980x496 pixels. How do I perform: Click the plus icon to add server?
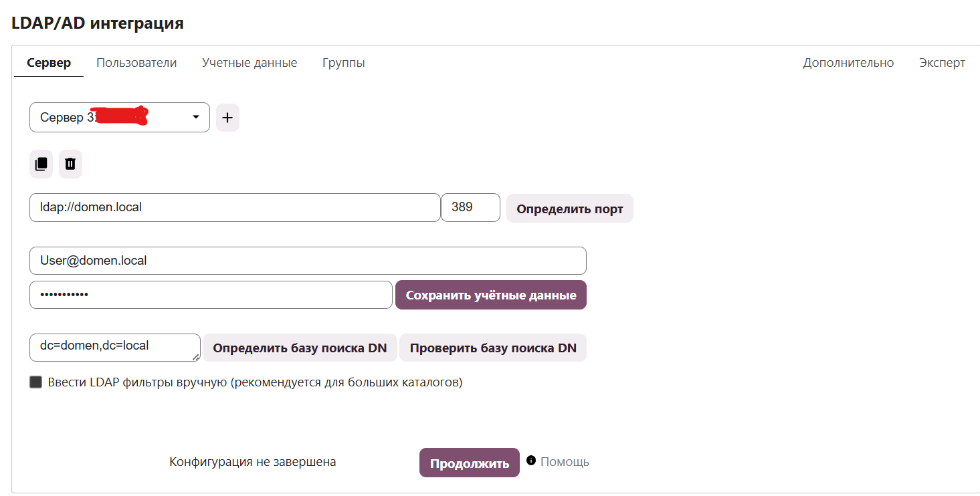pos(227,118)
